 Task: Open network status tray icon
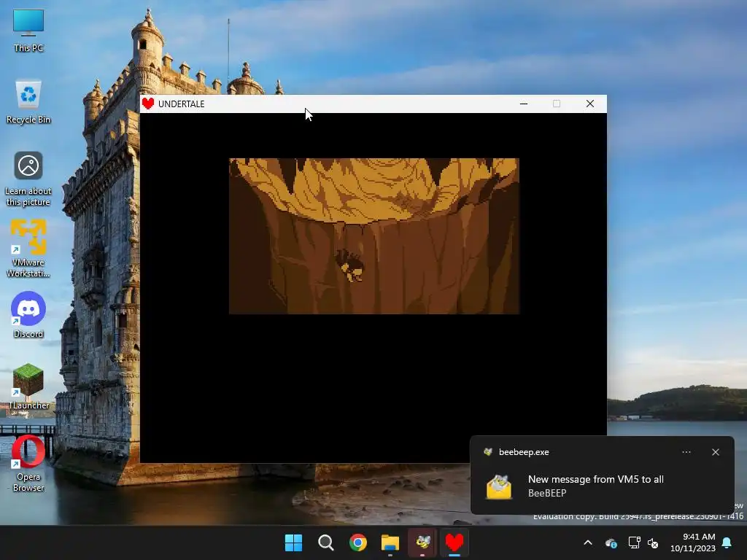pyautogui.click(x=634, y=542)
